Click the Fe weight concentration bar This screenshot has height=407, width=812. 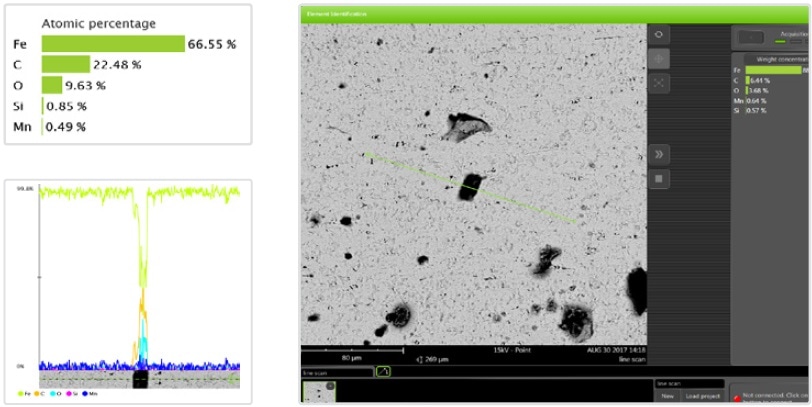click(773, 70)
